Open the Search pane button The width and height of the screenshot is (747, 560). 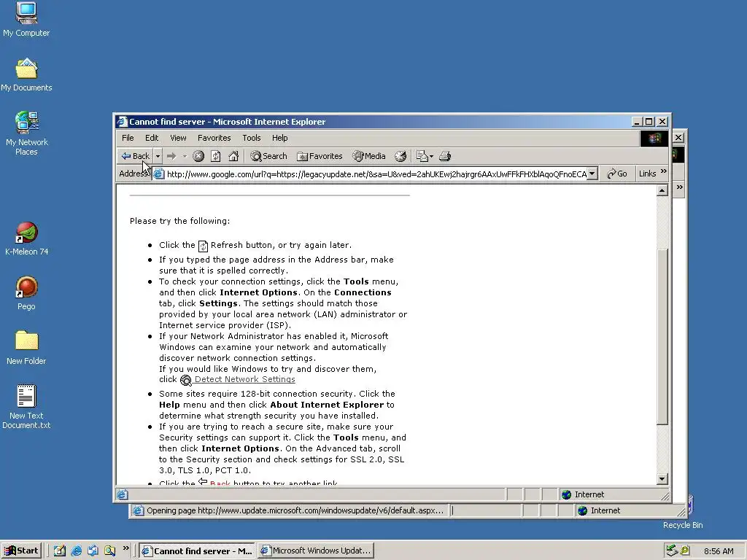click(269, 156)
